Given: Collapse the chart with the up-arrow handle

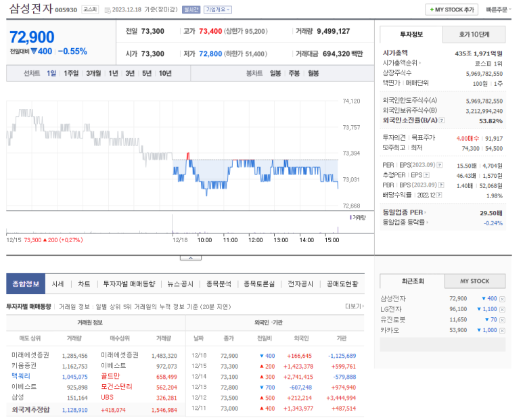Looking at the screenshot, I should point(191,258).
